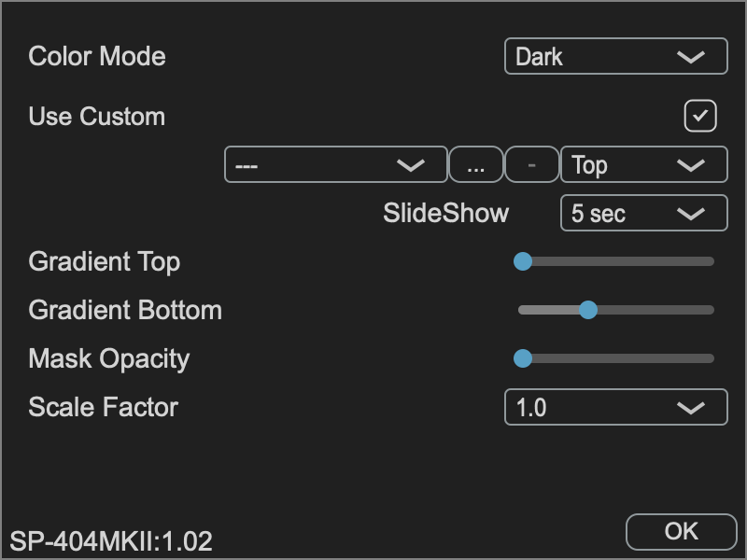
Task: Click the Color Mode chevron arrow
Action: click(691, 57)
